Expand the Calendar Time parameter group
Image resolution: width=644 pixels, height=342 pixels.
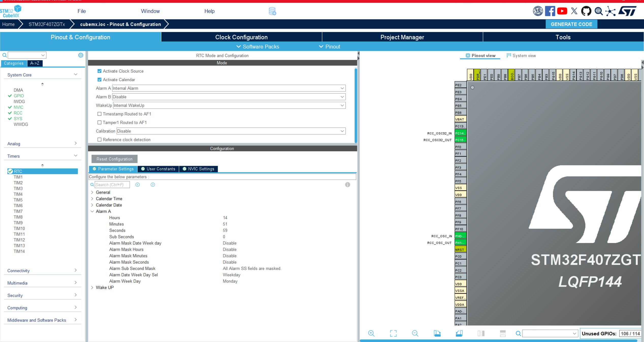(92, 199)
